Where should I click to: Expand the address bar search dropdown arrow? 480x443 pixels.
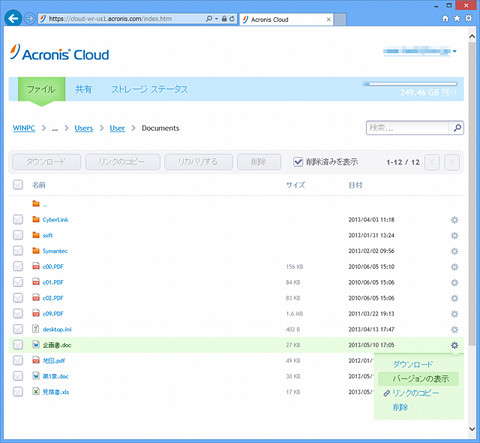coord(216,19)
